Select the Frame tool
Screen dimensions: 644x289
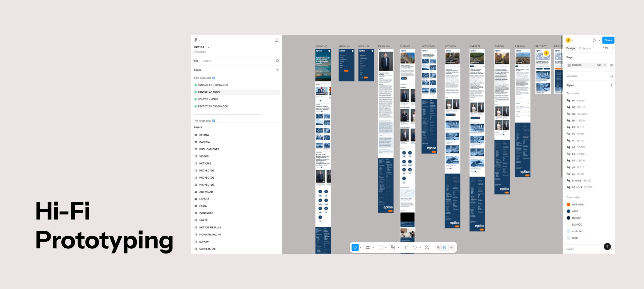(x=368, y=247)
